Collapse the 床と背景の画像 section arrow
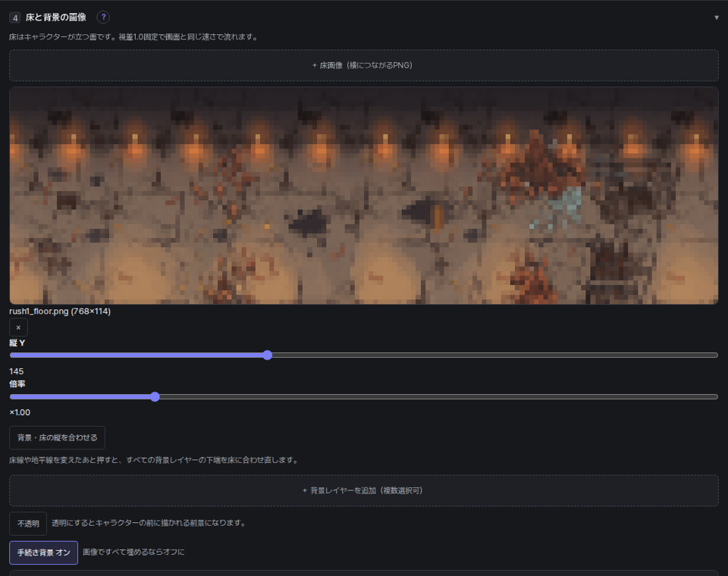Screen dimensions: 728x576 coord(717,17)
